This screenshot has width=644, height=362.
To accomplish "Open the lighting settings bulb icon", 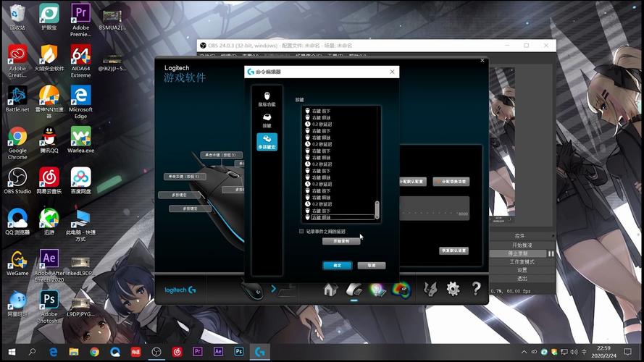I will pyautogui.click(x=378, y=290).
